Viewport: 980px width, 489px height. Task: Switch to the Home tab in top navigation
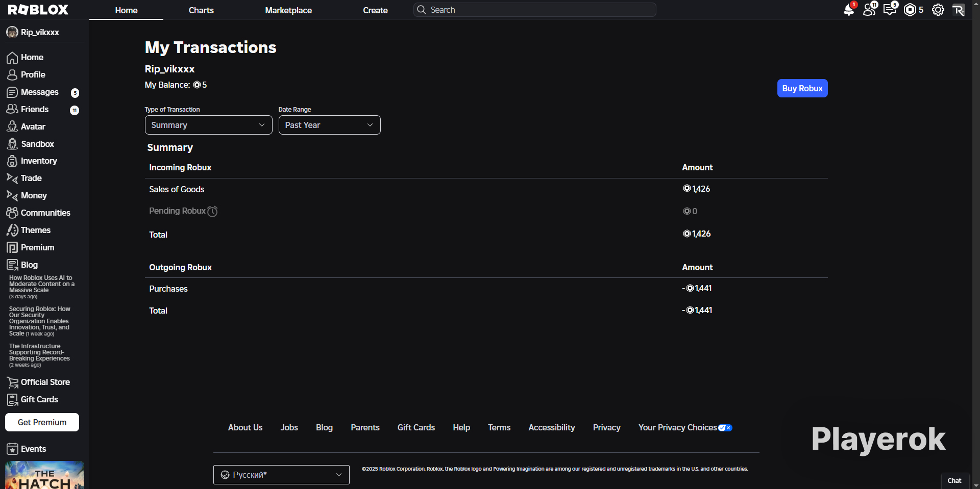126,10
